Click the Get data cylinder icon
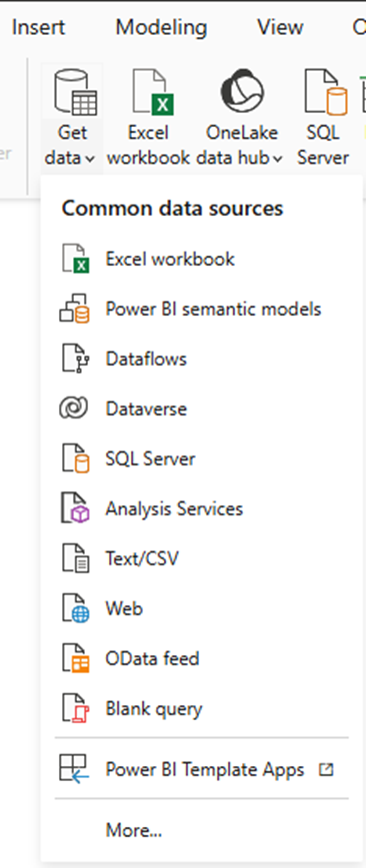The image size is (366, 868). pos(75,92)
